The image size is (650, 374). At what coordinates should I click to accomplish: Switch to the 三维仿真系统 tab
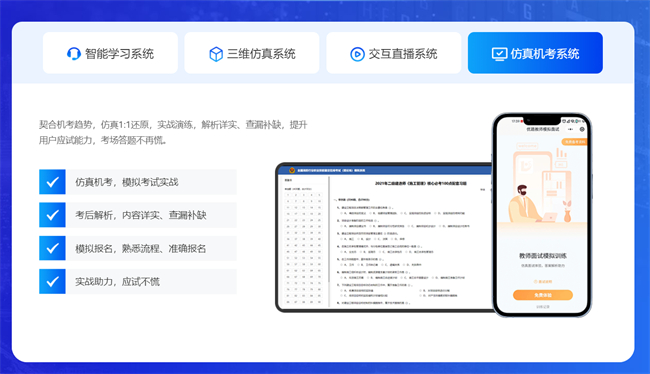252,53
